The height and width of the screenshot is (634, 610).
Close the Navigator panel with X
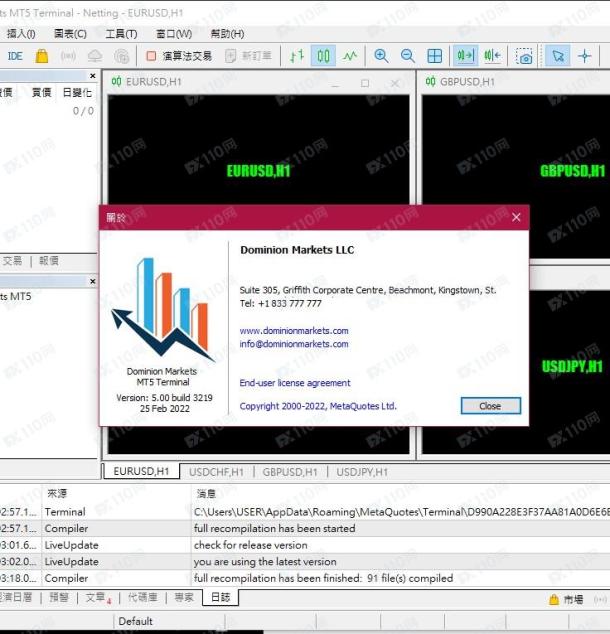coord(93,281)
